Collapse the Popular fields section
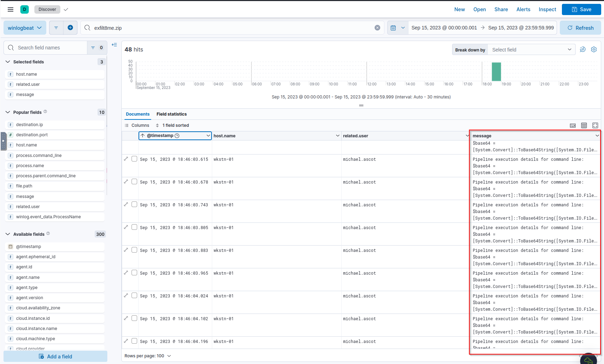The height and width of the screenshot is (364, 604). point(8,112)
